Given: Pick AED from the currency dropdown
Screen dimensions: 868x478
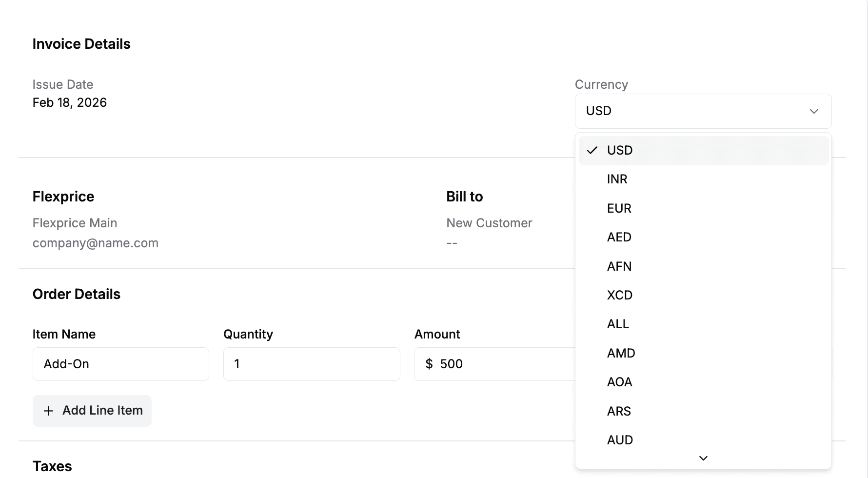Looking at the screenshot, I should pyautogui.click(x=619, y=237).
